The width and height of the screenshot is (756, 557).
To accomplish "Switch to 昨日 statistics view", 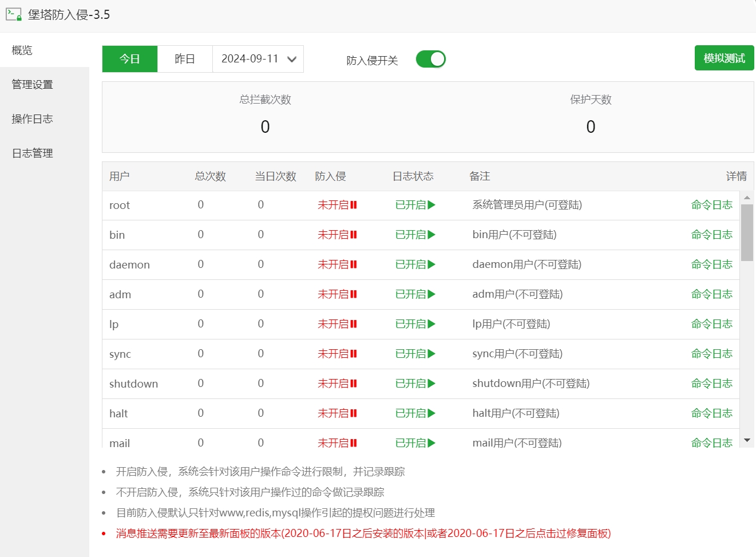I will pos(185,58).
